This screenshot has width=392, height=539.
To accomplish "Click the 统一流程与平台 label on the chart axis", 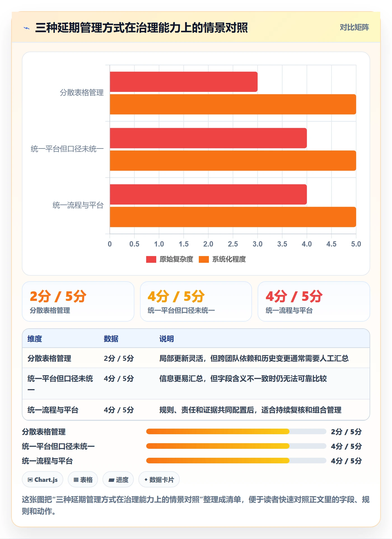I will (78, 205).
